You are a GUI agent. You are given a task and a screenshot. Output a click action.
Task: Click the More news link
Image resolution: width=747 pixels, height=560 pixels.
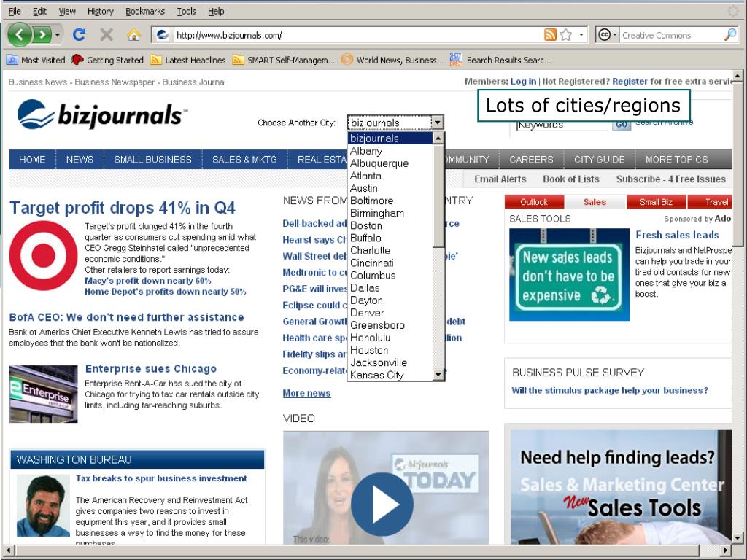point(306,393)
